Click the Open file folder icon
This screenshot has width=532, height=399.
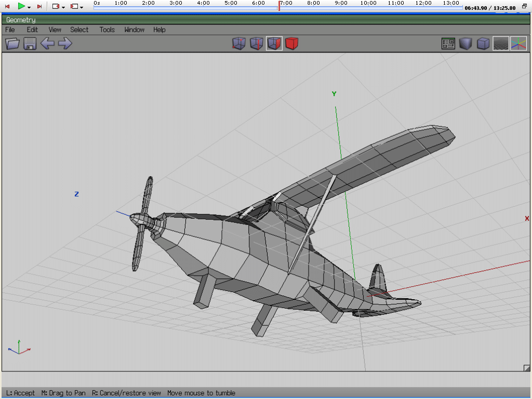(x=12, y=44)
